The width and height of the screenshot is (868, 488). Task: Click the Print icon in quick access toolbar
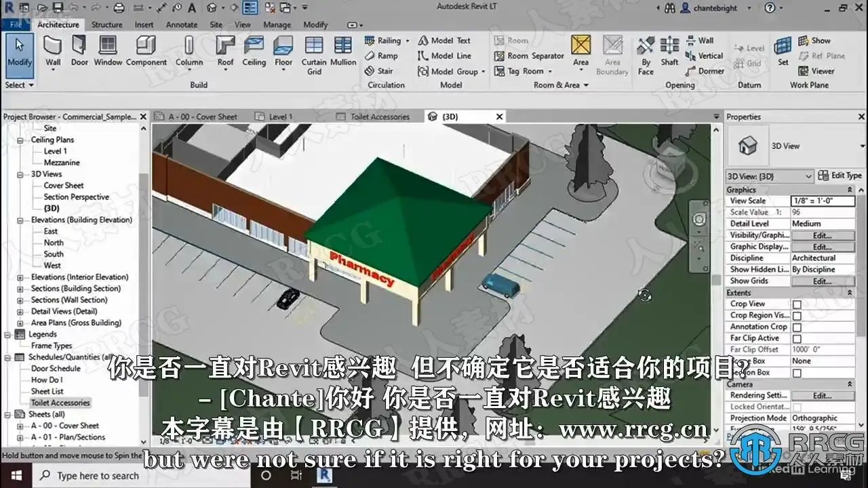(x=119, y=8)
